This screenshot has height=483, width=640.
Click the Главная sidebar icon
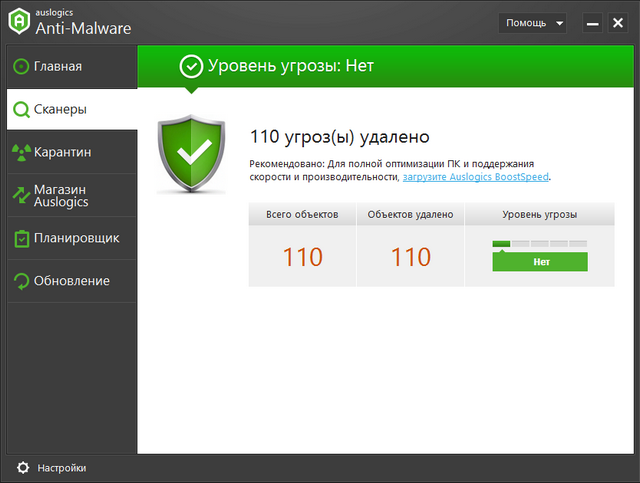click(x=20, y=67)
